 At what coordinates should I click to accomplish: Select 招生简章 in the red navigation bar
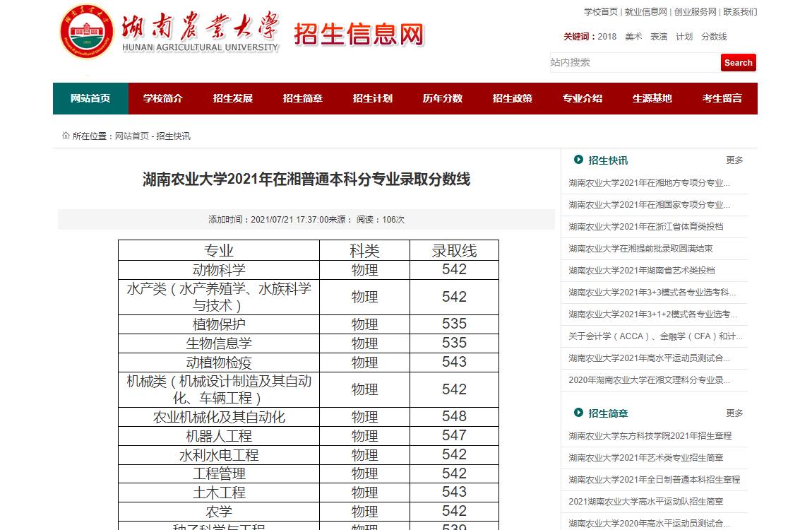coord(303,98)
